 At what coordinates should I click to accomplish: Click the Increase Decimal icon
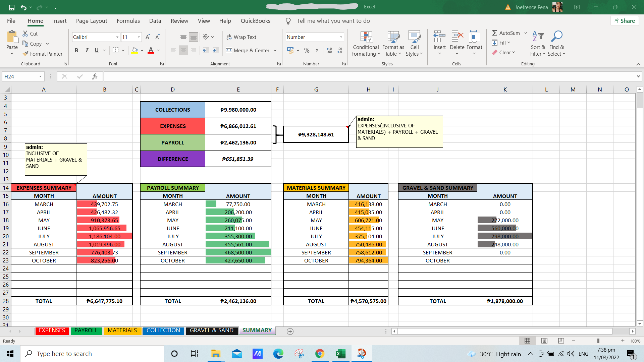point(329,50)
